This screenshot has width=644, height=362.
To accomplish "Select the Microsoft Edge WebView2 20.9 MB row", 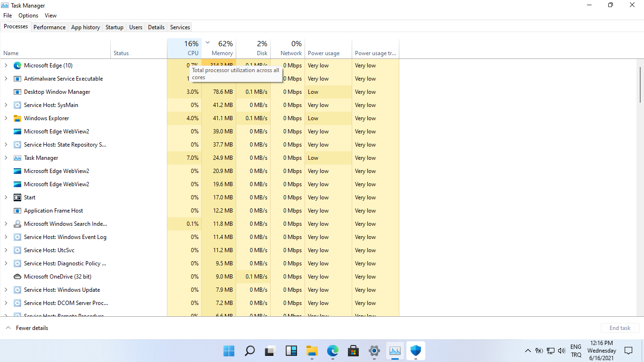I will (x=199, y=171).
